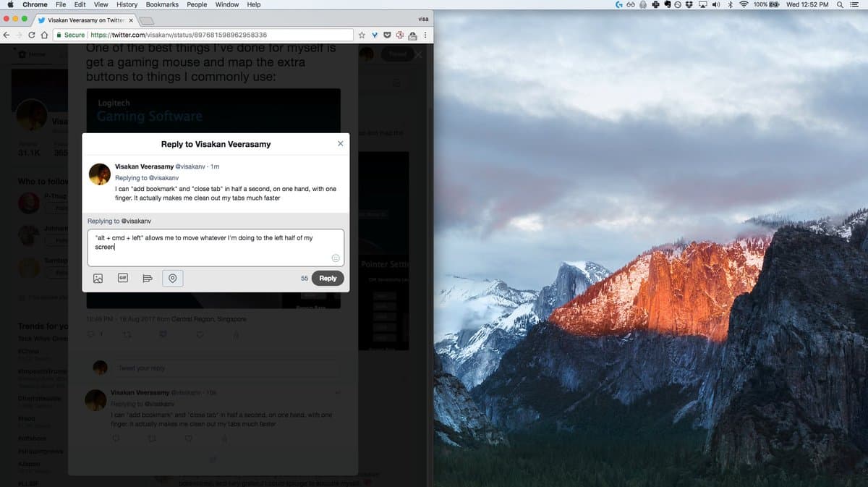Add a poll to the reply
The image size is (868, 487).
tap(148, 279)
